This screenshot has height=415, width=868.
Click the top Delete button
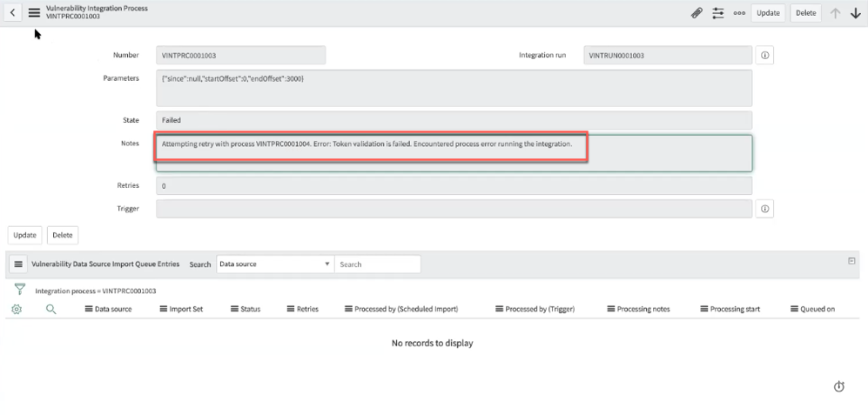(x=805, y=13)
